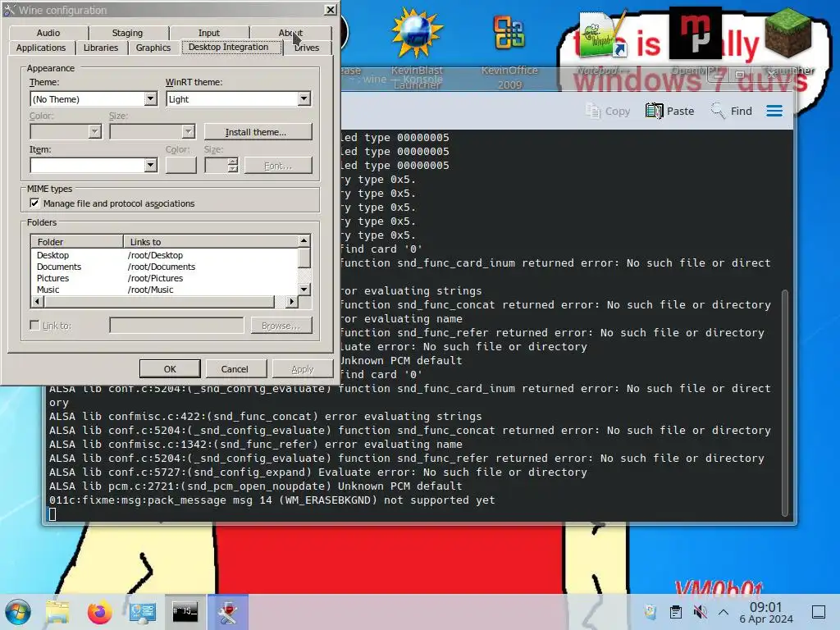
Task: Switch to the Drives tab
Action: pos(307,48)
